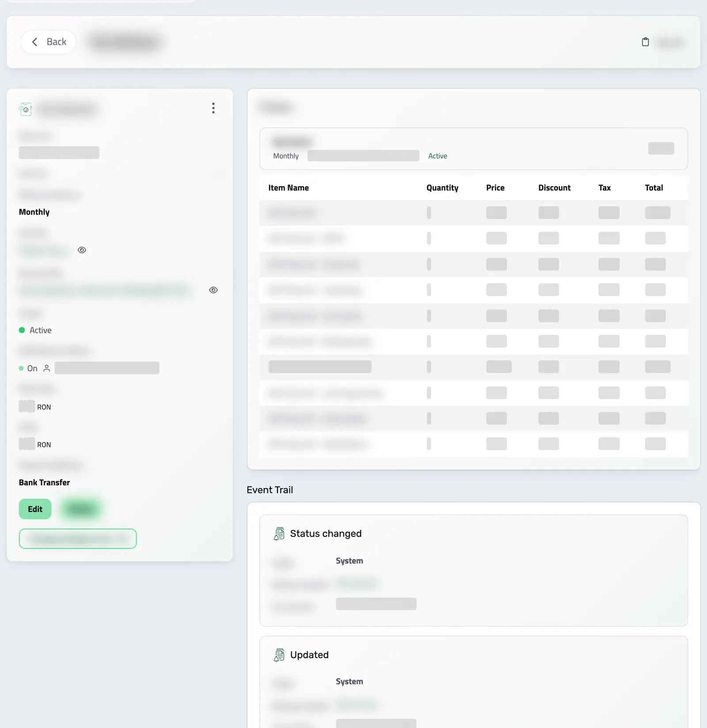The width and height of the screenshot is (707, 728).
Task: Click the Edit button
Action: tap(35, 509)
